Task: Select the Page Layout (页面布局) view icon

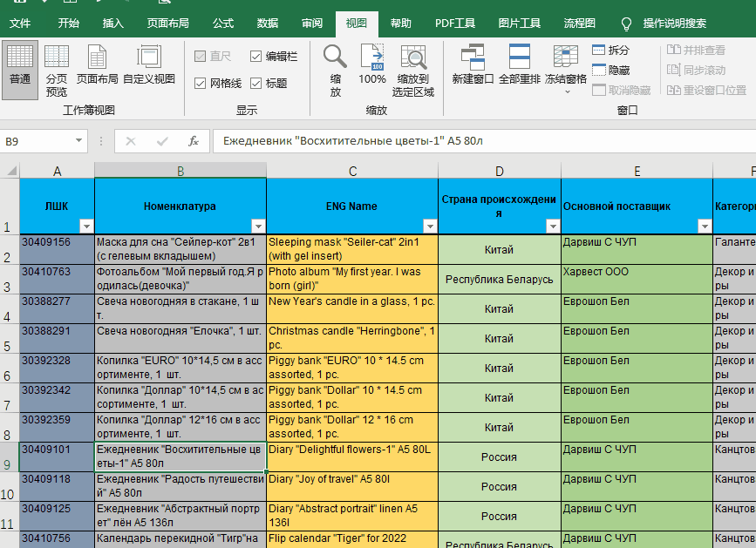Action: [x=97, y=66]
